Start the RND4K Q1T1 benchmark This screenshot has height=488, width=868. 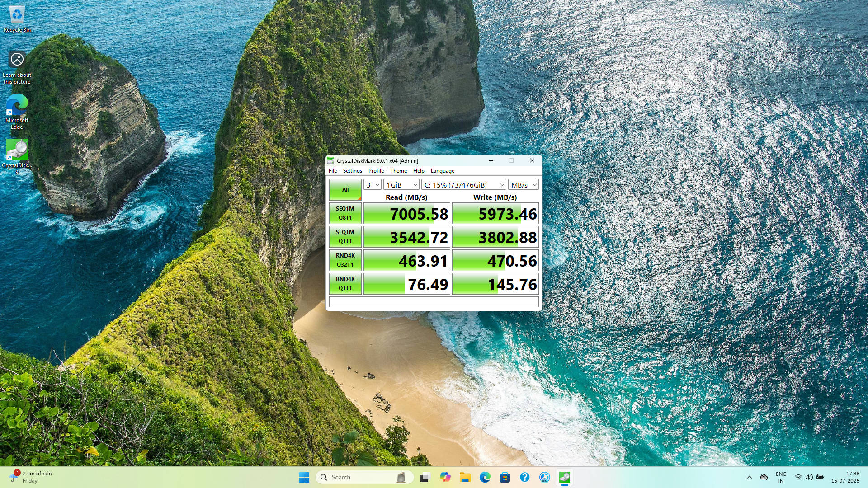(x=345, y=284)
